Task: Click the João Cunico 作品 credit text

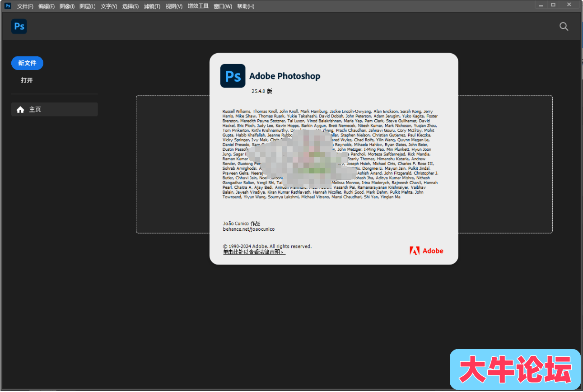Action: pos(242,223)
